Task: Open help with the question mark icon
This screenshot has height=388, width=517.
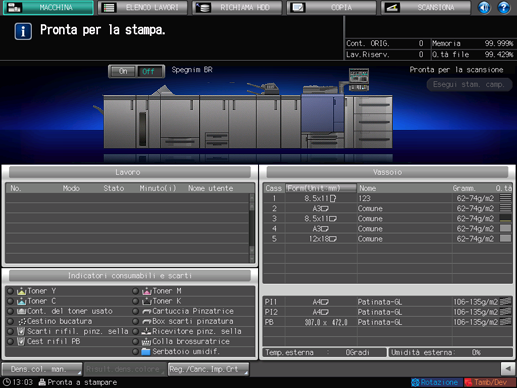Action: coord(504,7)
